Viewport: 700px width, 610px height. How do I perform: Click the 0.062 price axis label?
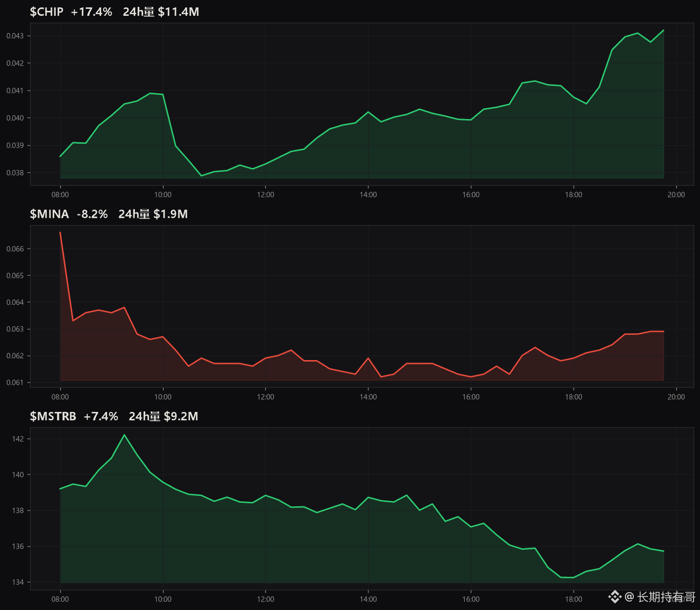[x=15, y=356]
